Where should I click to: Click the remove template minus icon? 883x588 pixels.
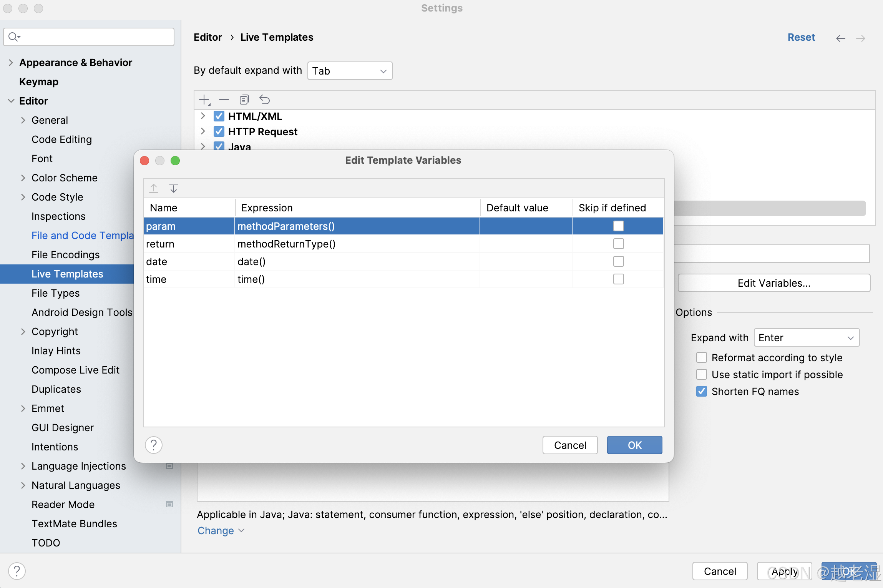224,100
